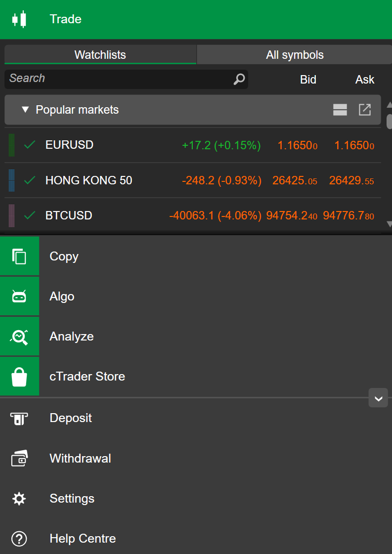The width and height of the screenshot is (392, 554).
Task: Open Help Centre question mark icon
Action: pos(19,539)
